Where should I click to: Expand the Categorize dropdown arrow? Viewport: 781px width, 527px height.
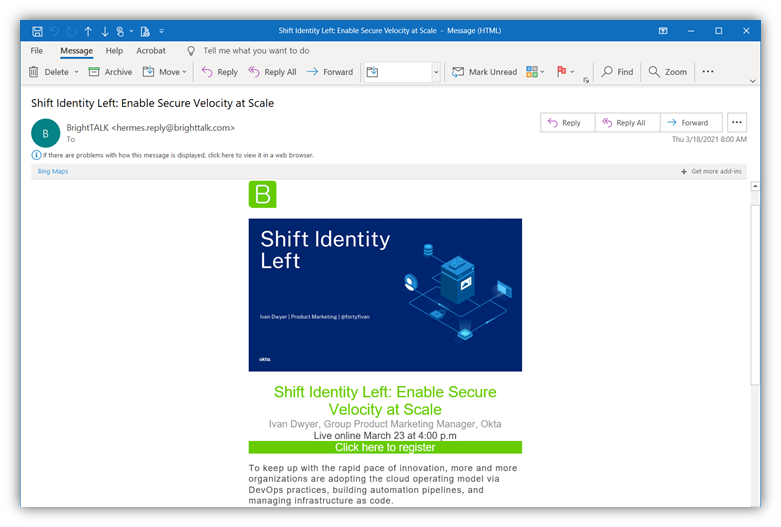pos(542,72)
